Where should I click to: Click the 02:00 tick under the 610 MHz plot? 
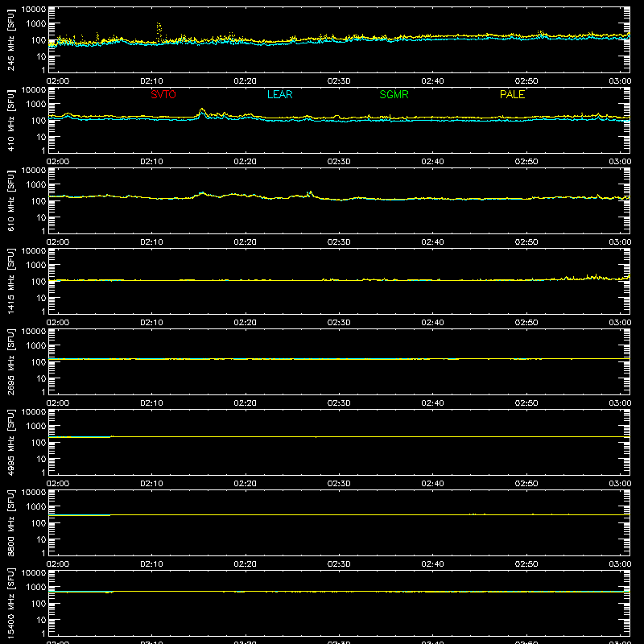[58, 242]
